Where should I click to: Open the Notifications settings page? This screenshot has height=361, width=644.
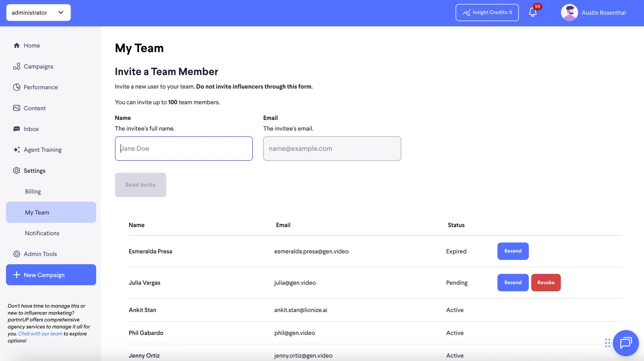[x=42, y=233]
